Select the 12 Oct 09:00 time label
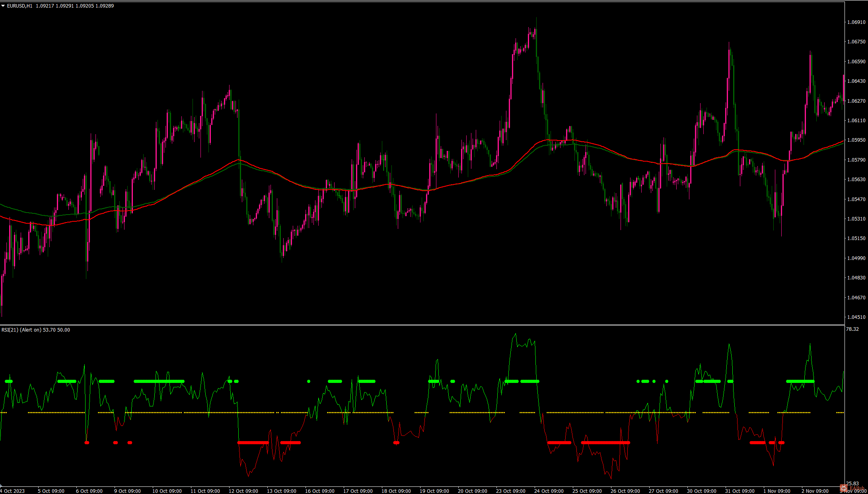Image resolution: width=868 pixels, height=494 pixels. pyautogui.click(x=243, y=491)
